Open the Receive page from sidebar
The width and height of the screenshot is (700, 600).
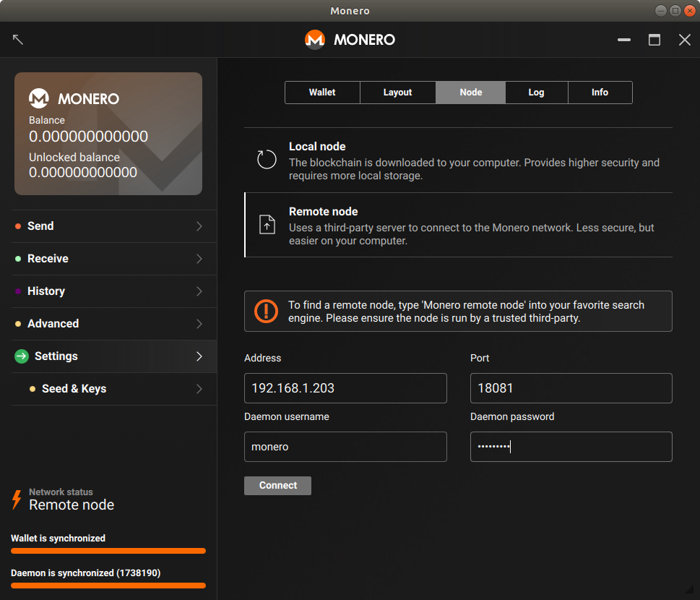[x=114, y=259]
